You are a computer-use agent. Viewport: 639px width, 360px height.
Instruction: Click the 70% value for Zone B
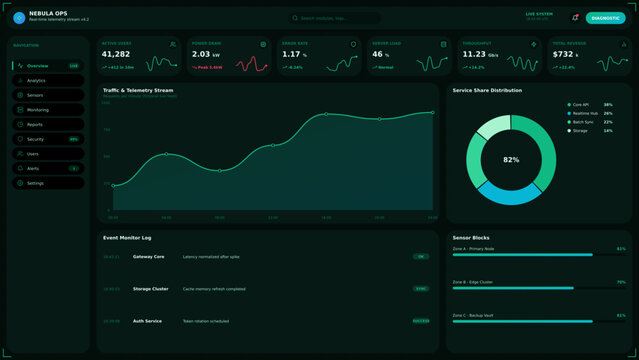coord(621,282)
